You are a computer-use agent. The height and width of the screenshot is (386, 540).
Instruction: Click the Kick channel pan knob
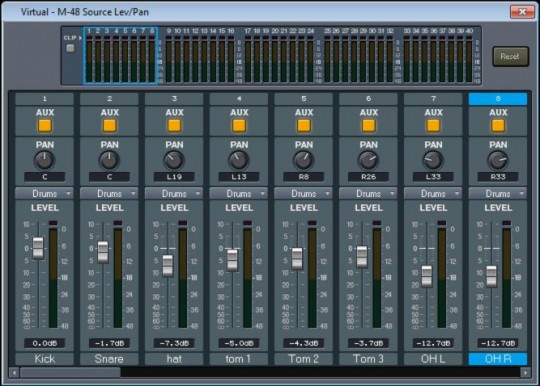[44, 160]
